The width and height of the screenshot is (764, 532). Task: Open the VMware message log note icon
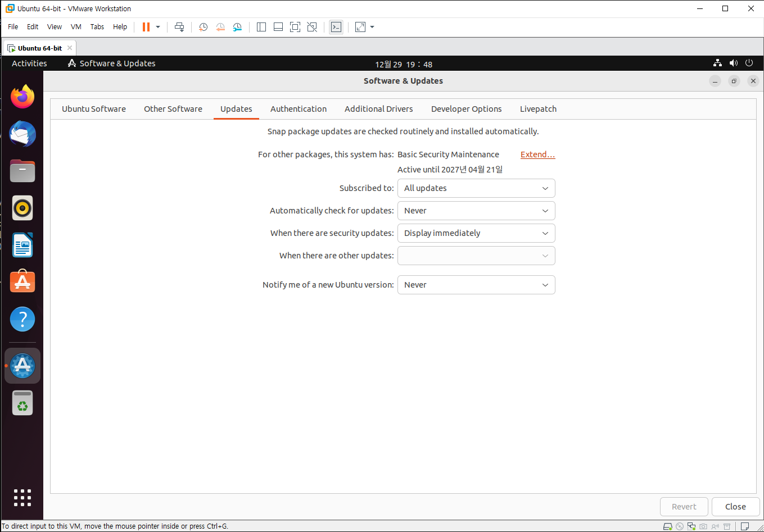tap(745, 526)
